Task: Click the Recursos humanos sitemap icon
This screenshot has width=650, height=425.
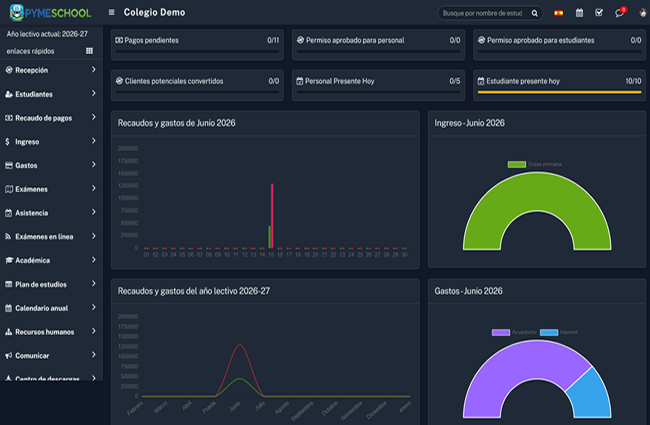Action: point(9,332)
